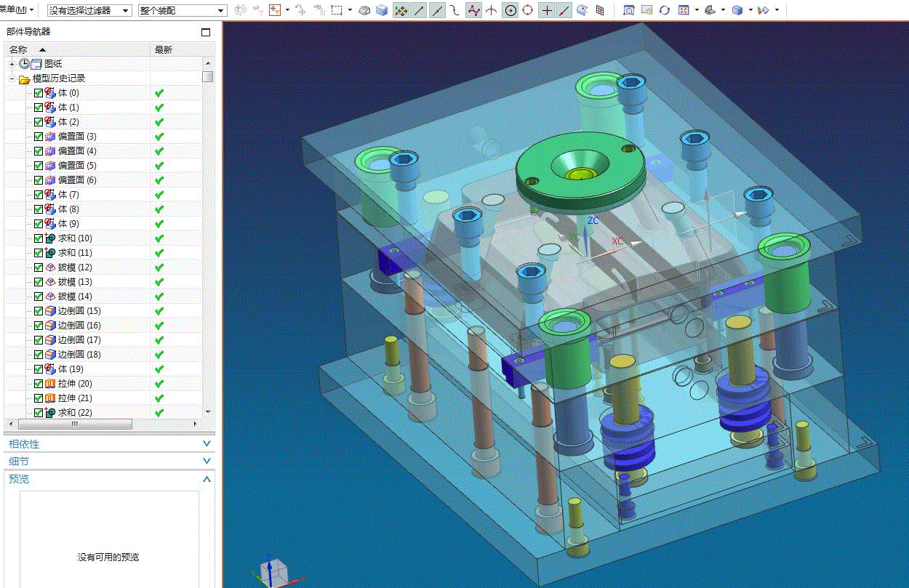Click the rotate view toolbar icon

pyautogui.click(x=665, y=11)
